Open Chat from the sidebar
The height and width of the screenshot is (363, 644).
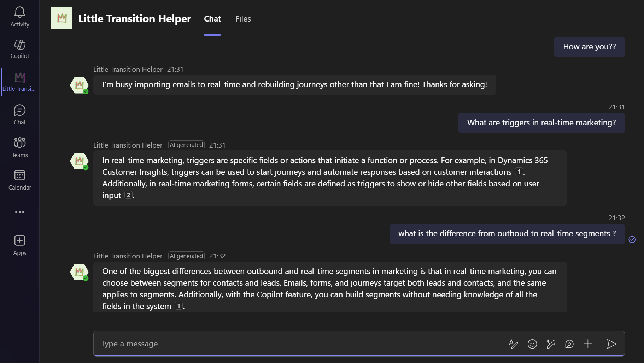click(x=19, y=114)
